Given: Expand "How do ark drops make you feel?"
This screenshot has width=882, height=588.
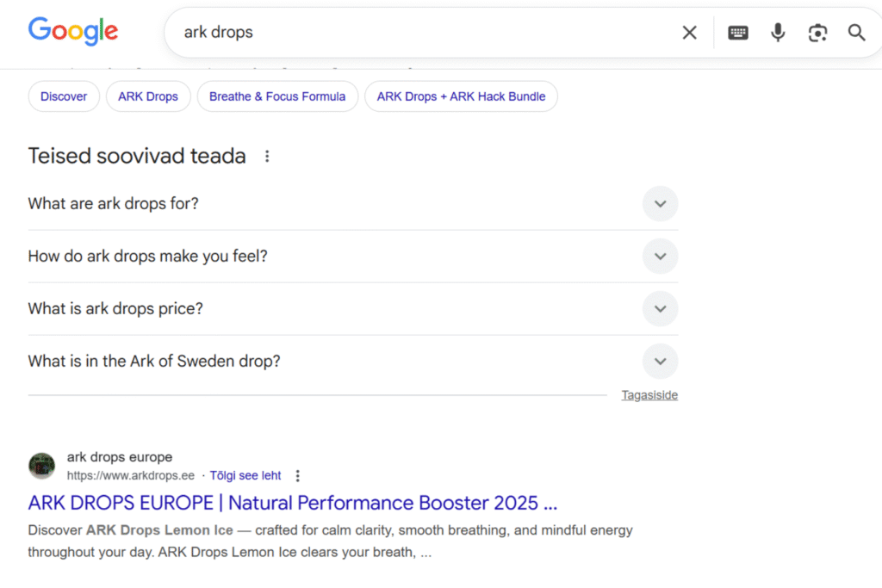Looking at the screenshot, I should [660, 257].
